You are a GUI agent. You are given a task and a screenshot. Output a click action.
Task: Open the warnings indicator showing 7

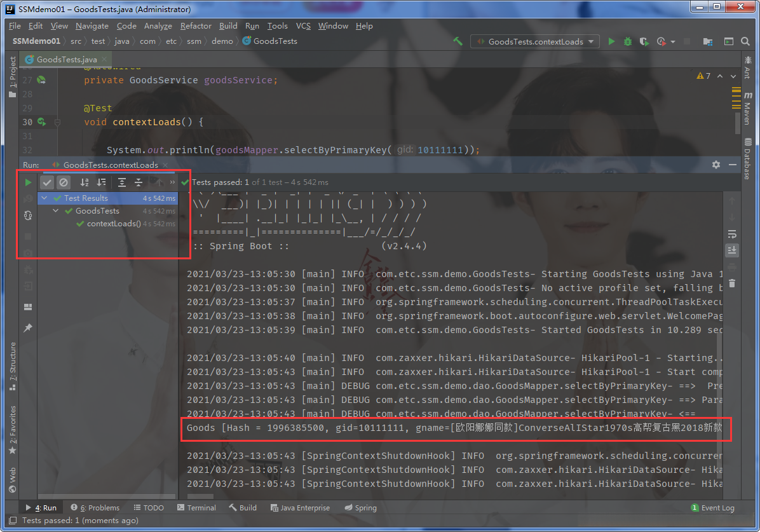click(x=703, y=76)
